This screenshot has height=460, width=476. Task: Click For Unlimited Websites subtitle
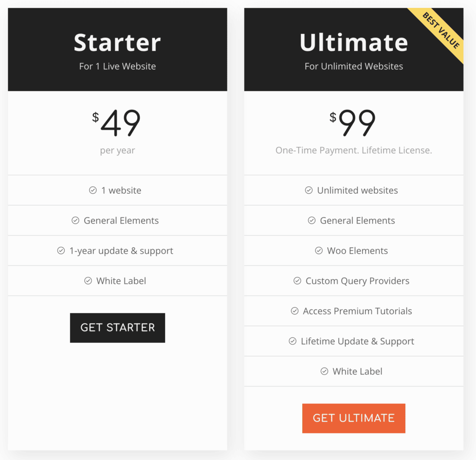[x=354, y=66]
